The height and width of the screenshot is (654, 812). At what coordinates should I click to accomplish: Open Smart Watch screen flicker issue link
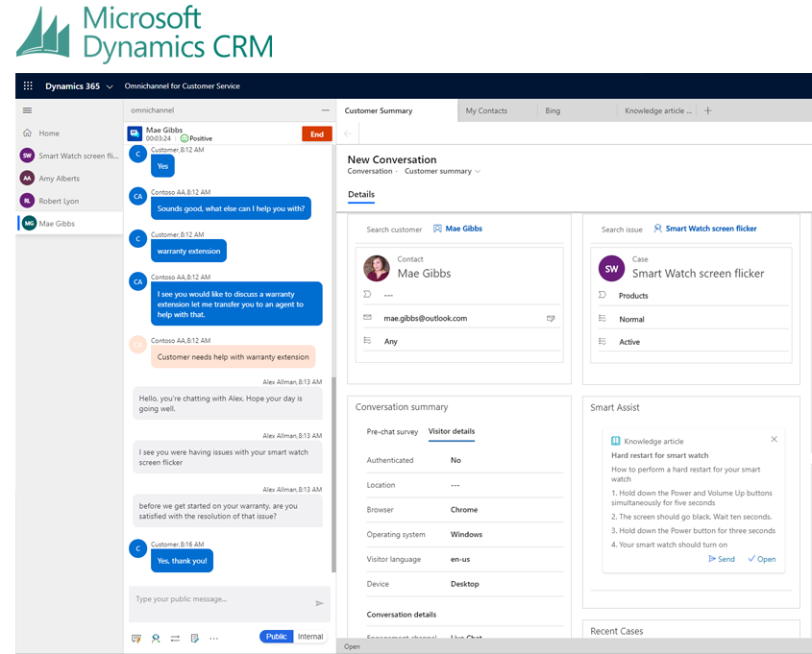710,229
